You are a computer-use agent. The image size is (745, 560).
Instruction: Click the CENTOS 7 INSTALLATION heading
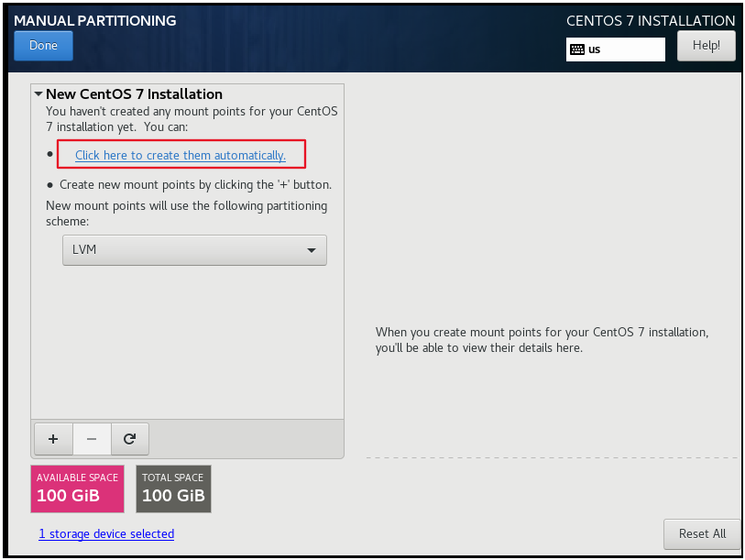[x=651, y=20]
